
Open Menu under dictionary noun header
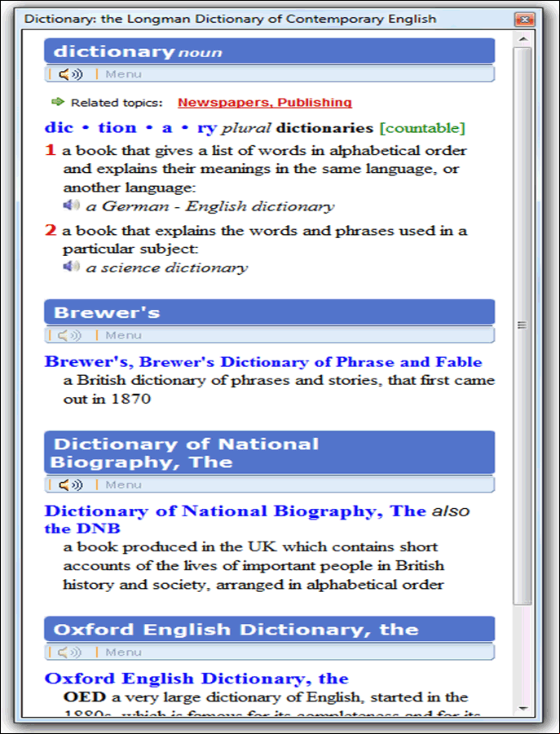coord(124,74)
